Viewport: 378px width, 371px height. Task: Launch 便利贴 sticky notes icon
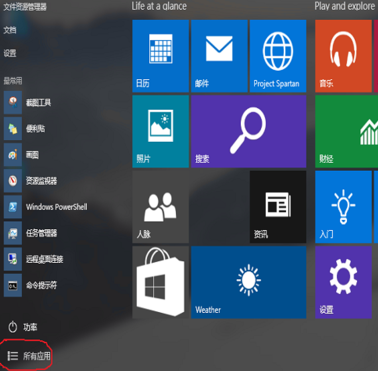pyautogui.click(x=13, y=129)
